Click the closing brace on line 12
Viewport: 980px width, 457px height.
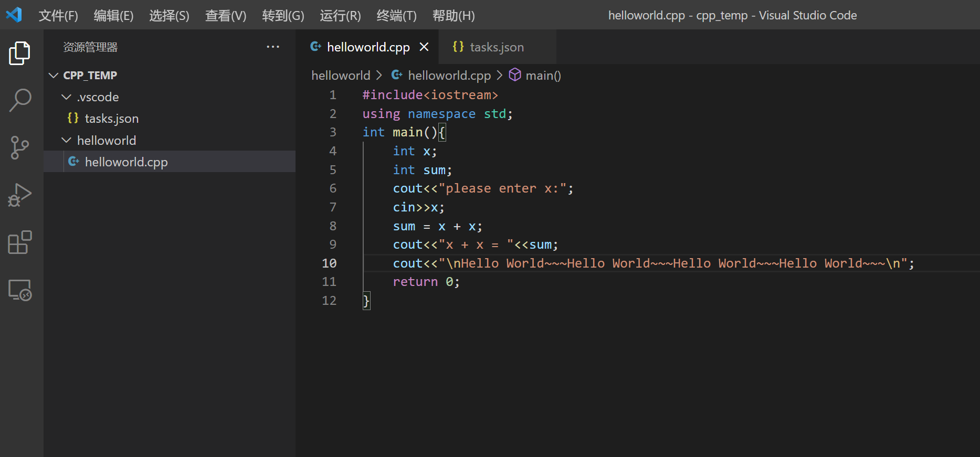point(366,301)
